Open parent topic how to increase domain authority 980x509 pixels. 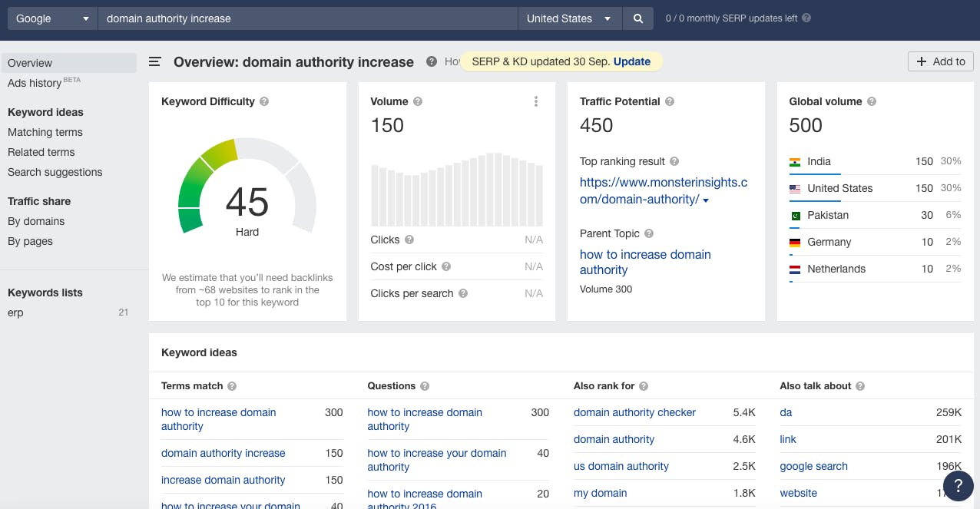(x=645, y=262)
